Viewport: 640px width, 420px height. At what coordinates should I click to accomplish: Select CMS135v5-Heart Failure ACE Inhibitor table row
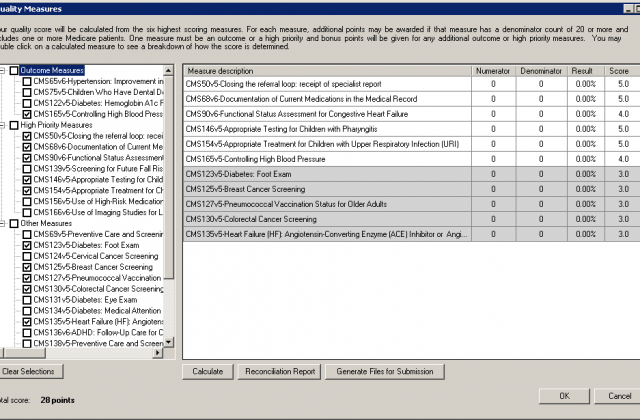point(411,235)
